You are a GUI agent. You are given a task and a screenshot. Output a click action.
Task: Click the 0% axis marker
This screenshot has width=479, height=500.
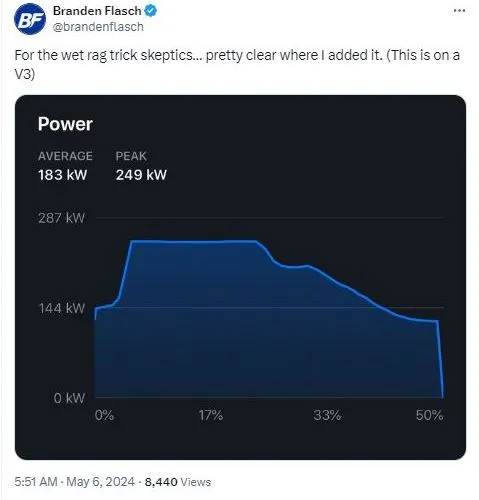pyautogui.click(x=104, y=415)
